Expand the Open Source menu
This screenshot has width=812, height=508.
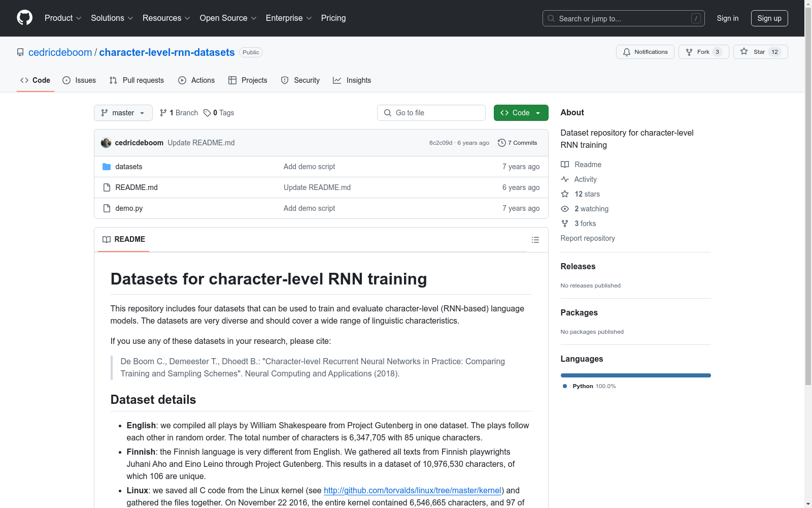pos(228,18)
